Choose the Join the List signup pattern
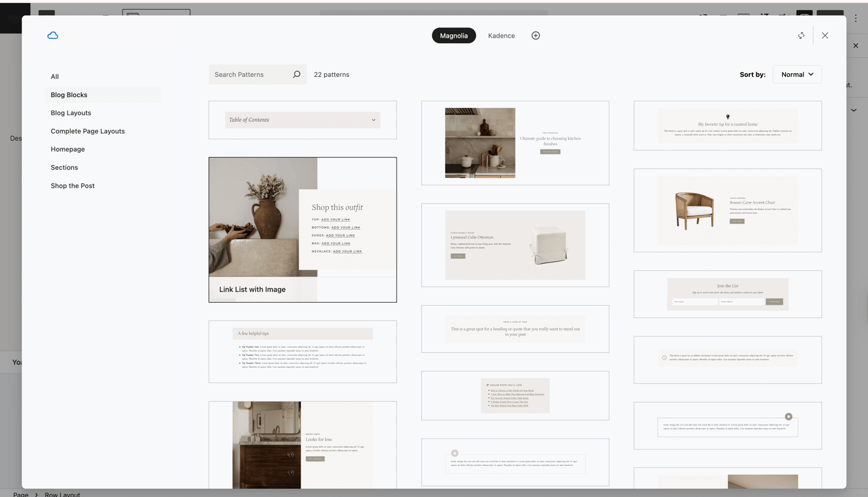Image resolution: width=868 pixels, height=497 pixels. point(727,294)
